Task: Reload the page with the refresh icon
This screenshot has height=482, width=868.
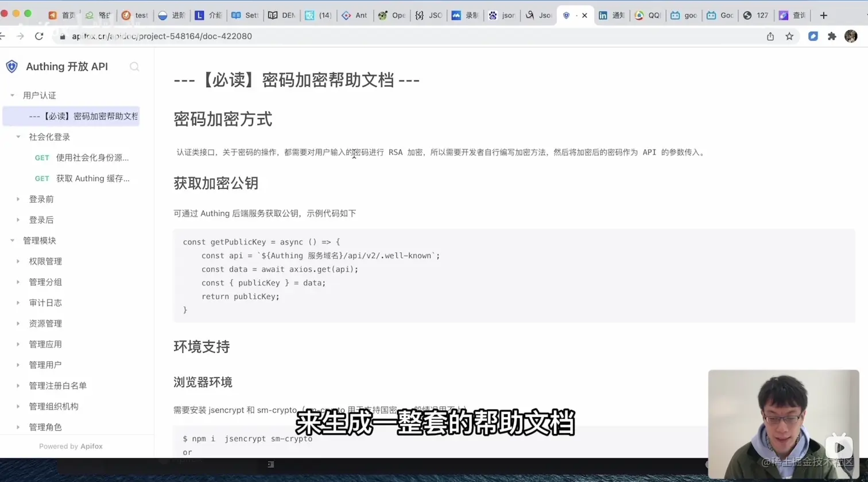Action: coord(39,36)
